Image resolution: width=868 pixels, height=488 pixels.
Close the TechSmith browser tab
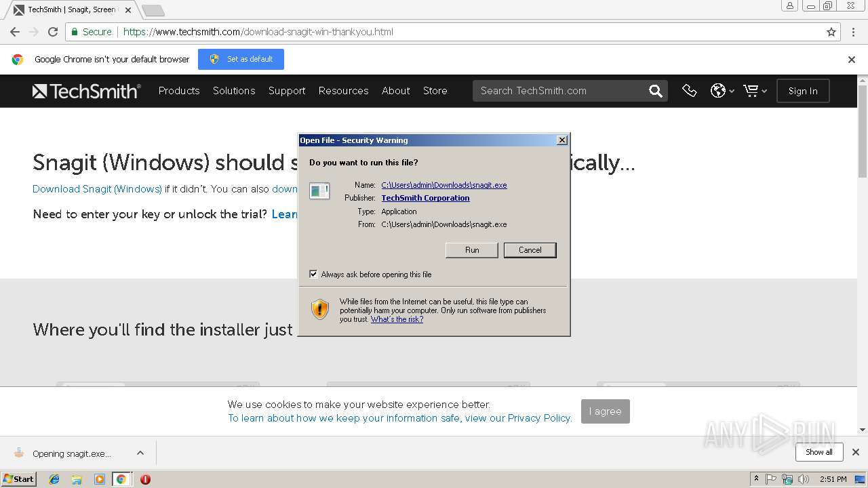click(x=128, y=10)
